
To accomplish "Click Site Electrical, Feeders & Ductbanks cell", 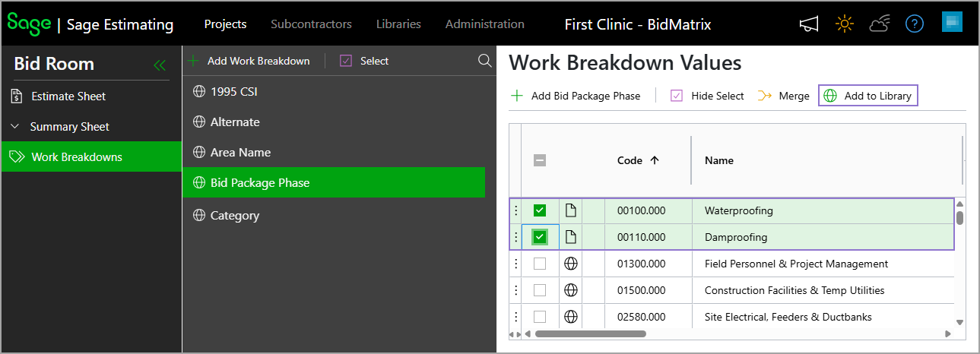I will tap(823, 317).
